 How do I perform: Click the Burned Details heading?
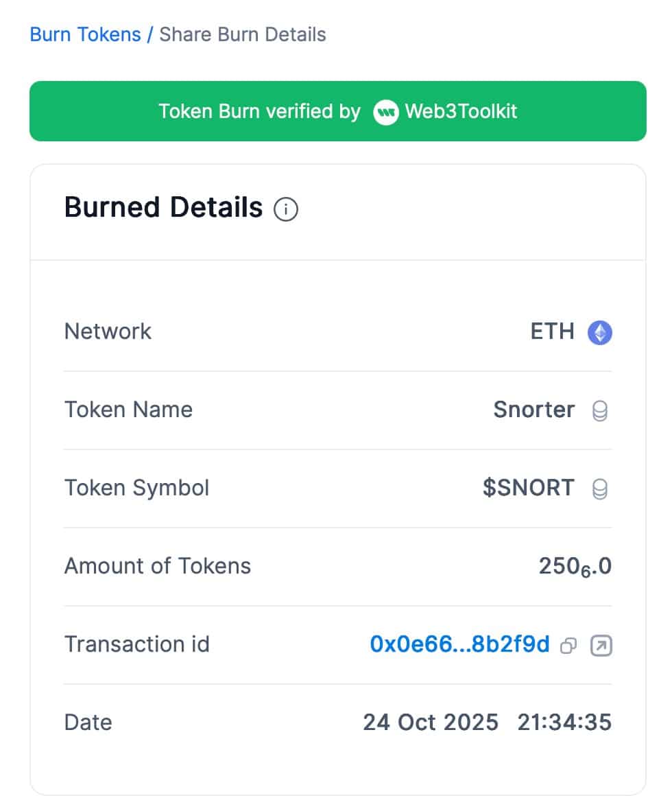pos(163,207)
